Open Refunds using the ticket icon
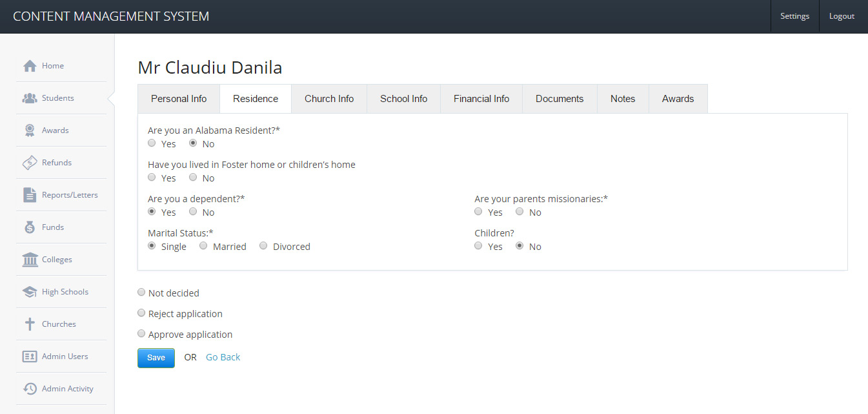This screenshot has height=414, width=868. tap(30, 163)
